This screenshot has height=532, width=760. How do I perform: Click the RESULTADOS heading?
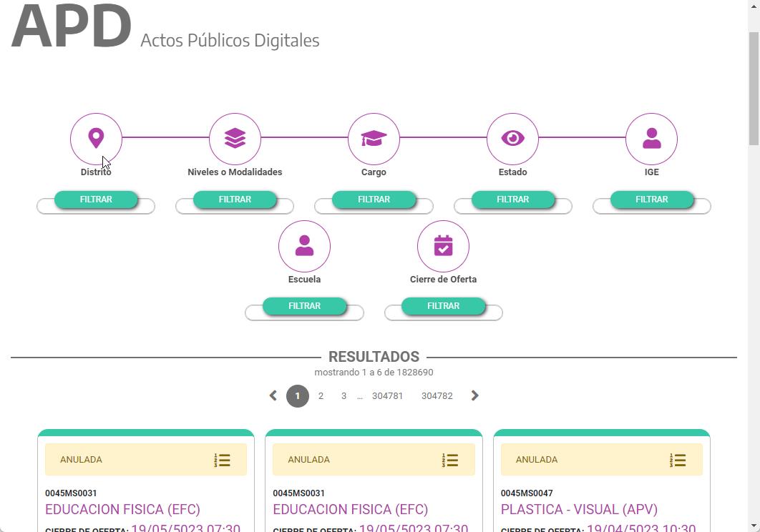pos(374,357)
